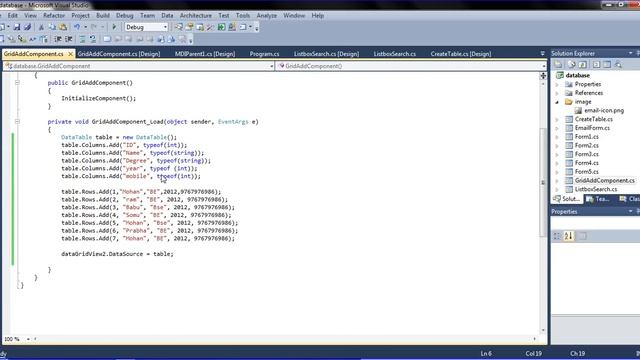This screenshot has width=640, height=360.
Task: Click the View Designer icon in Solution Explorer
Action: [607, 64]
